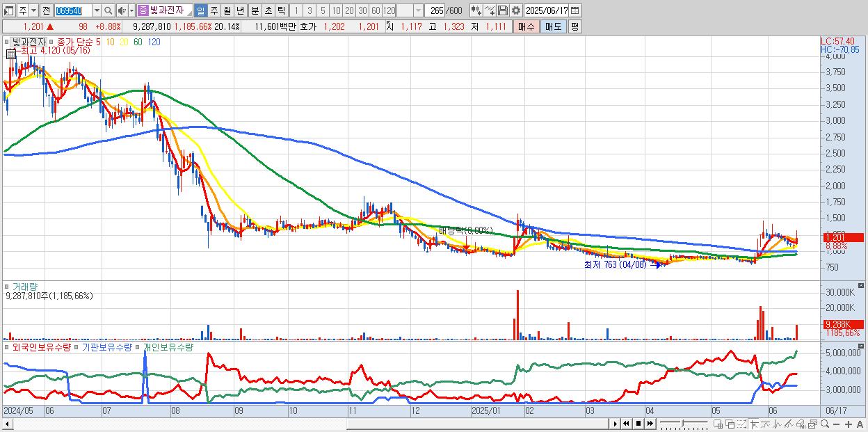Select the 60 interval preset button

pyautogui.click(x=376, y=10)
